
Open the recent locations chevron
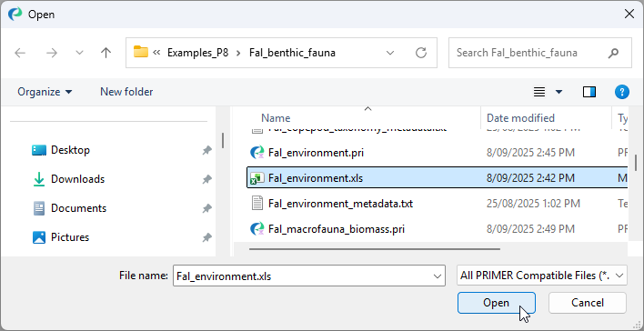tap(80, 53)
